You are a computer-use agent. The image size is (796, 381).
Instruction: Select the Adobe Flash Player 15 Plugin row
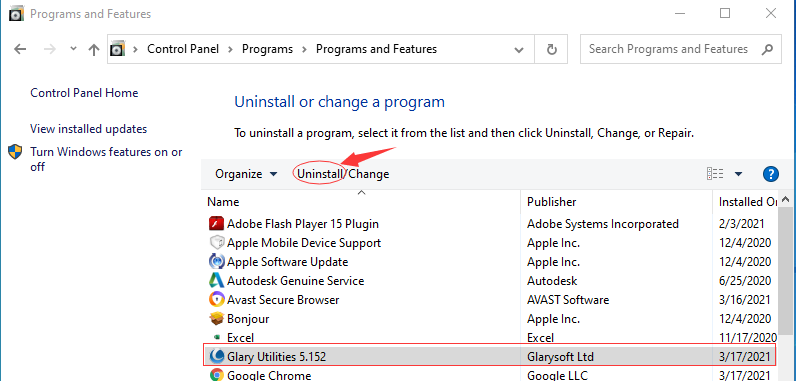490,223
